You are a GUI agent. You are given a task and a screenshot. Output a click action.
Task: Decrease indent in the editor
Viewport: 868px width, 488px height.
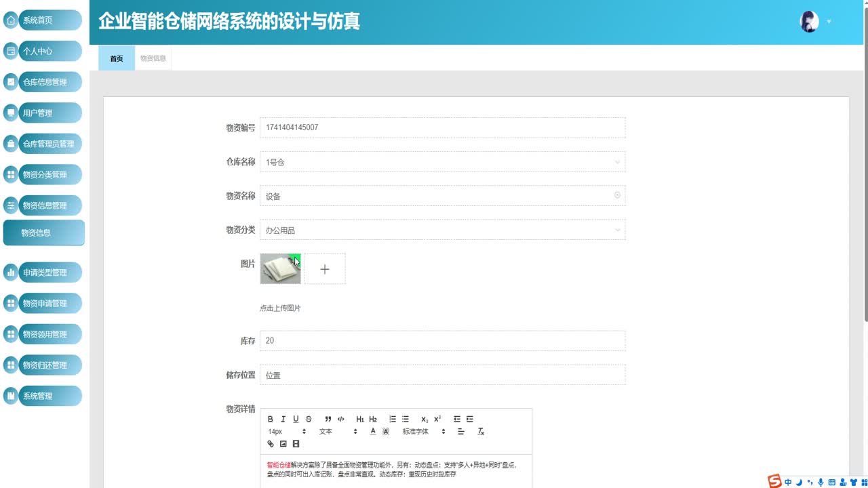point(457,419)
